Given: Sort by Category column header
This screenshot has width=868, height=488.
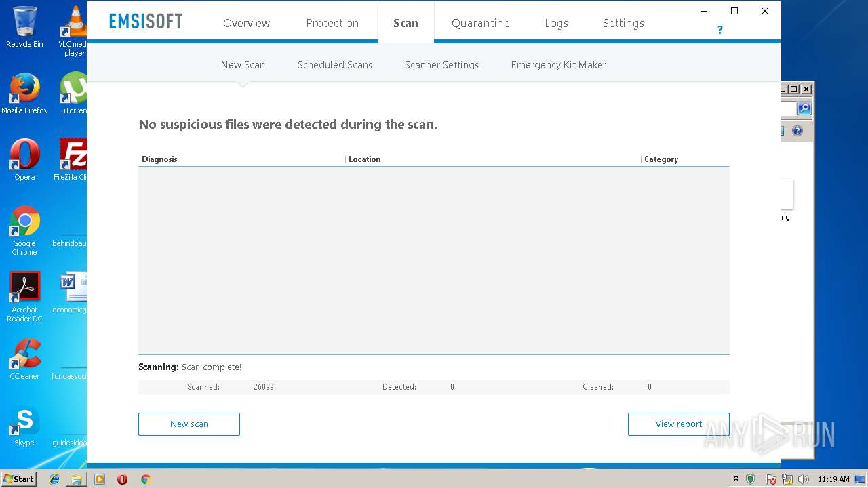Looking at the screenshot, I should [x=661, y=159].
